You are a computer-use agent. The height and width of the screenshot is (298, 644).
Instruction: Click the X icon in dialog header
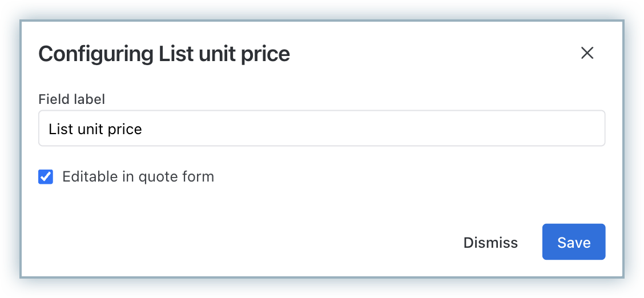tap(587, 53)
